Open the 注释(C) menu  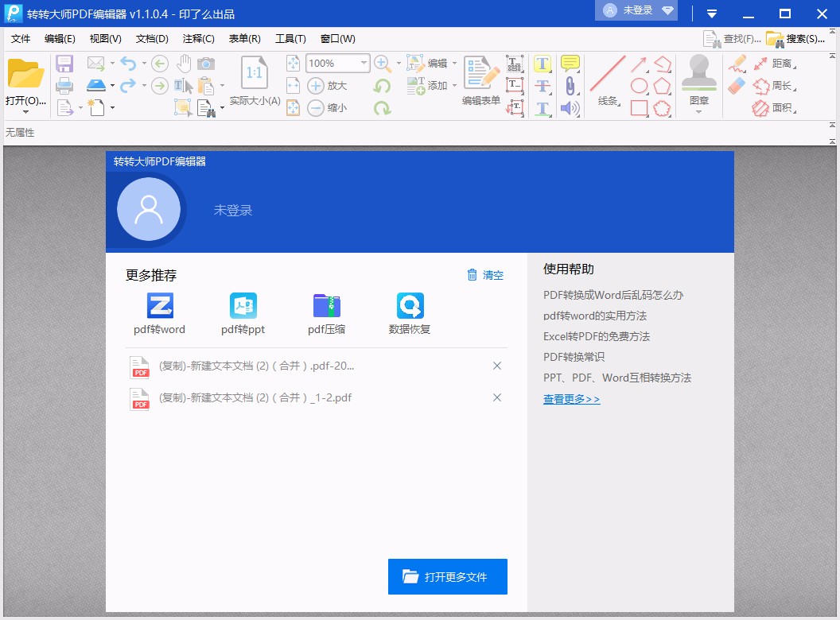click(198, 38)
